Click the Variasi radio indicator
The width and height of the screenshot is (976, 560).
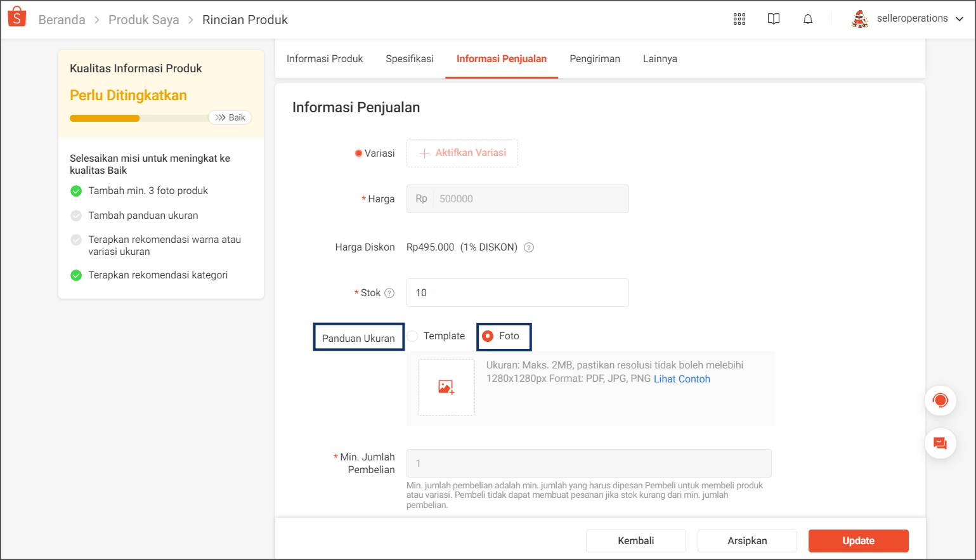coord(358,153)
